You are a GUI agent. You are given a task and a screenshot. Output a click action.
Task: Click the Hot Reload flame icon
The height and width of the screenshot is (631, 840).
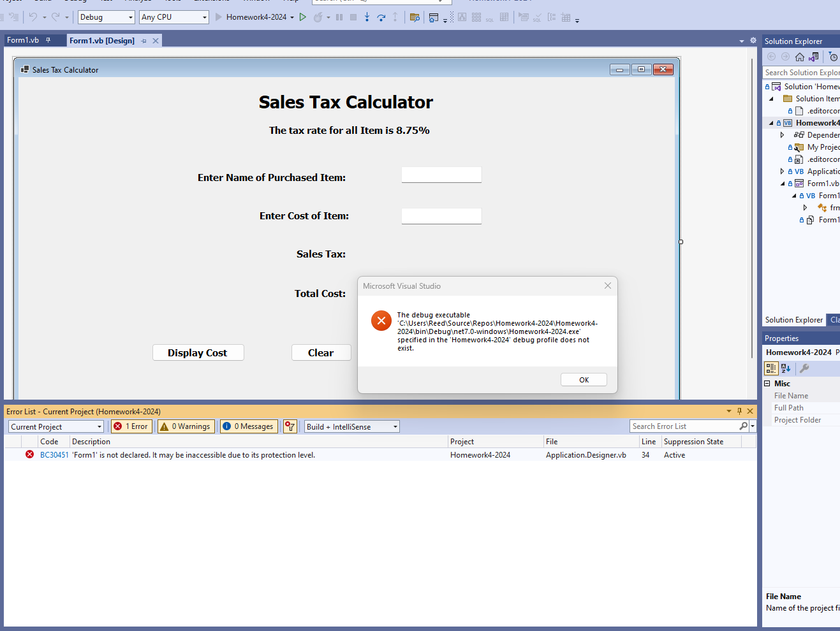pos(318,17)
